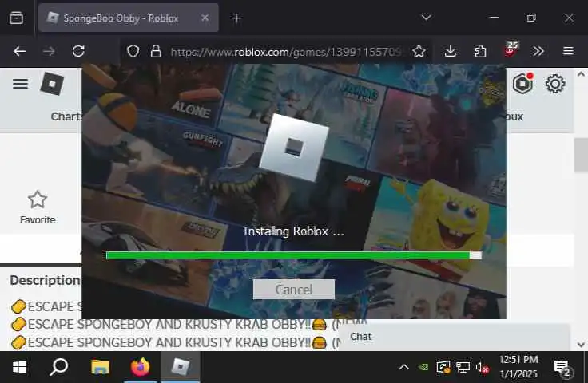Open a new browser tab

[236, 18]
